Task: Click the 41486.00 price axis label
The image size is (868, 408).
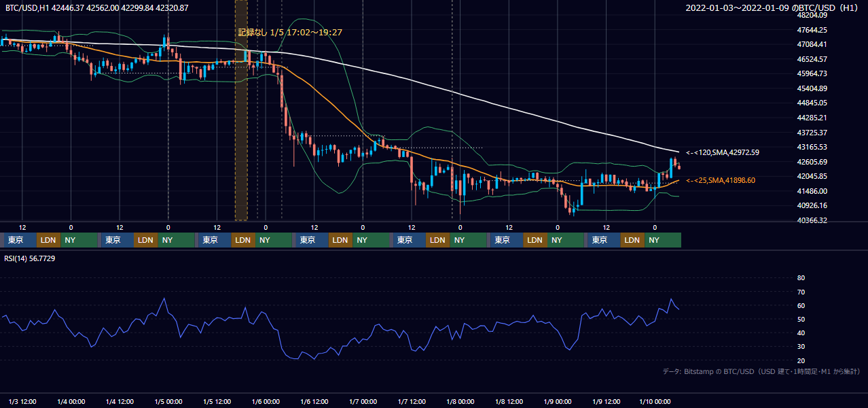Action: 812,191
